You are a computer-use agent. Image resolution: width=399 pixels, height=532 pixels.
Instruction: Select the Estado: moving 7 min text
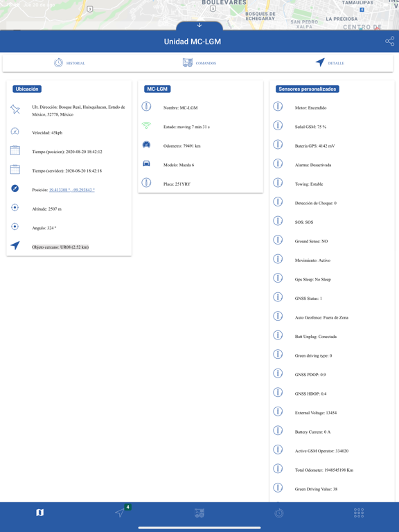(x=186, y=127)
